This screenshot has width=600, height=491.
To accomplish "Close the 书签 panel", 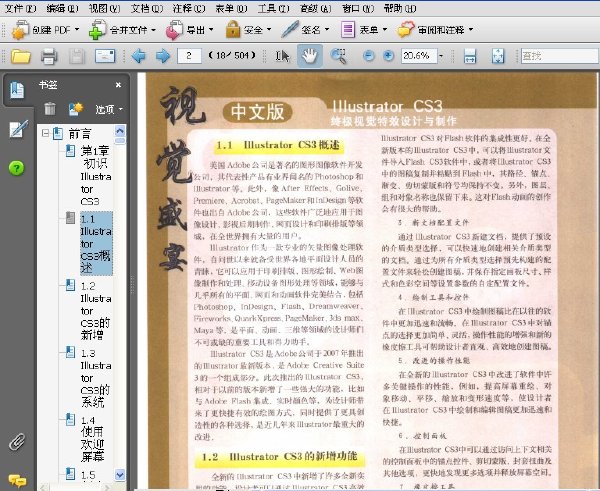I will point(118,85).
